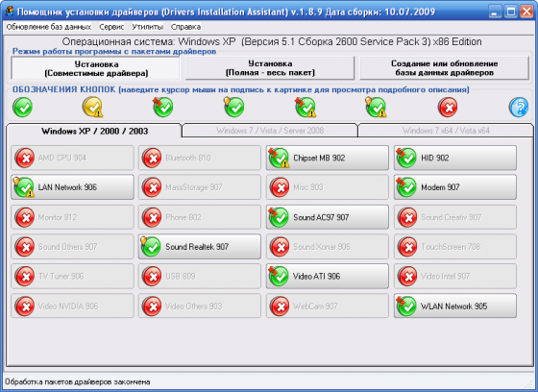Image resolution: width=538 pixels, height=392 pixels.
Task: Click the green check icon on Sound Realtek 907
Action: [151, 247]
